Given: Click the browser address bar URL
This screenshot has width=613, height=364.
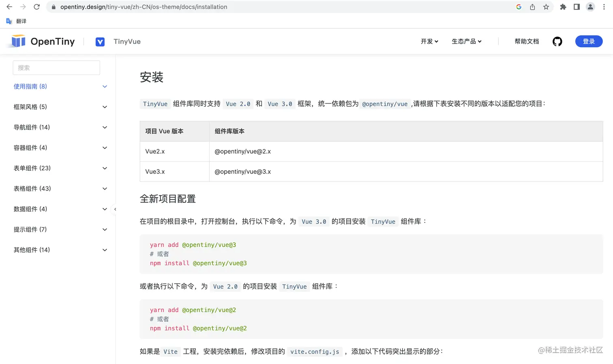Looking at the screenshot, I should pos(144,7).
